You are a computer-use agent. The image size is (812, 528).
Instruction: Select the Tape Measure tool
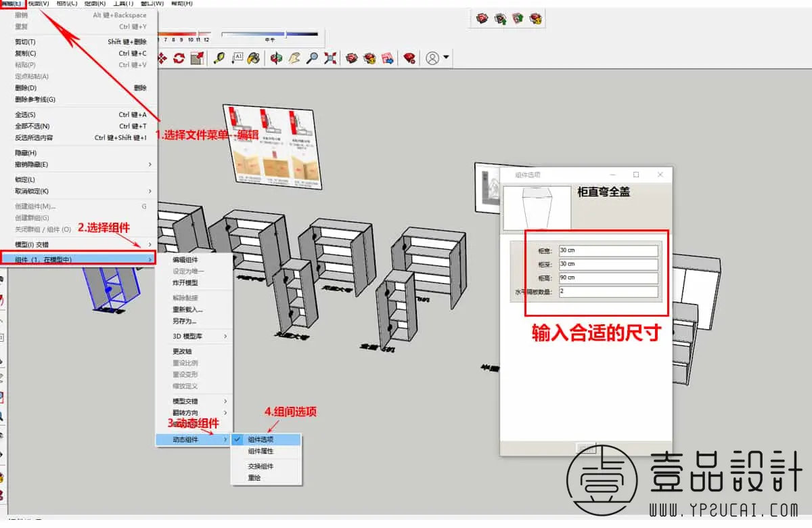pos(219,58)
